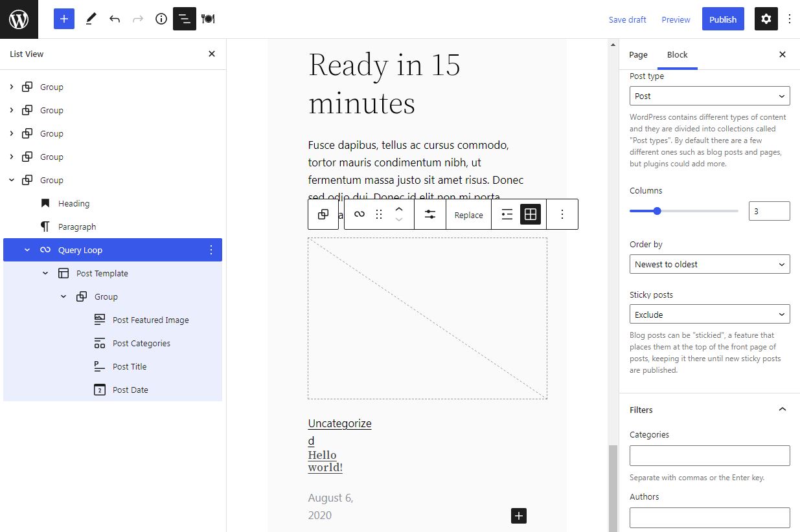This screenshot has width=800, height=532.
Task: Click the undo arrow icon
Action: pos(115,19)
